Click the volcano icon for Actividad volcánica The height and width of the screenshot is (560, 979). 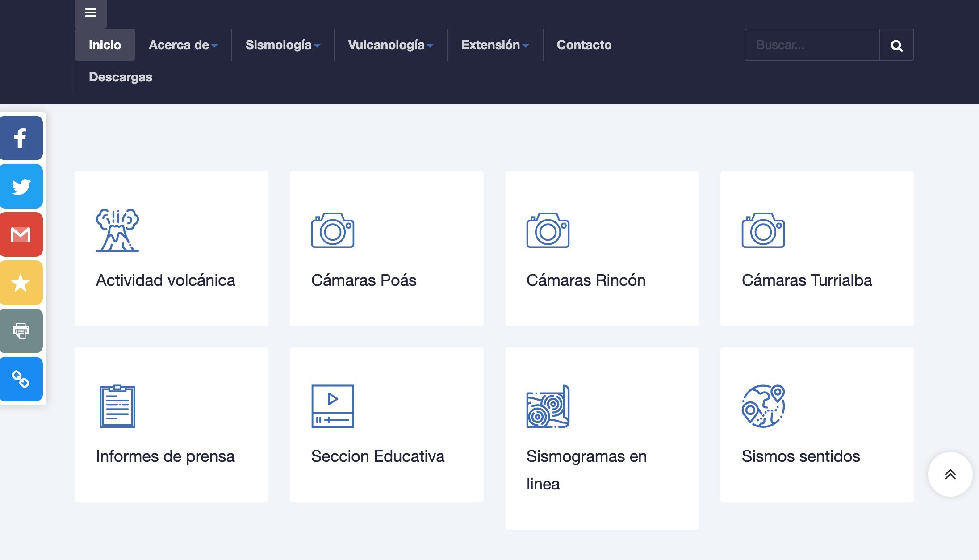pyautogui.click(x=117, y=230)
